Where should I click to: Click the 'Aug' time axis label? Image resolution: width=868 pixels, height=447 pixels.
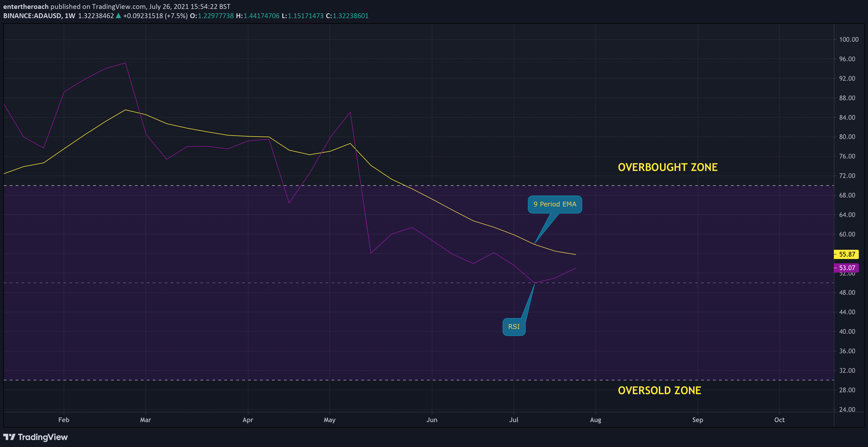coord(595,420)
